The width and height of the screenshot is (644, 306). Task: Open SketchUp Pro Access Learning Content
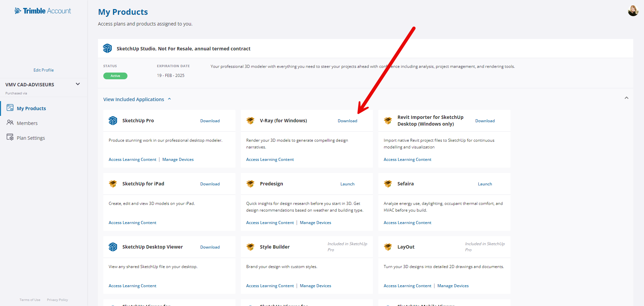pos(132,160)
